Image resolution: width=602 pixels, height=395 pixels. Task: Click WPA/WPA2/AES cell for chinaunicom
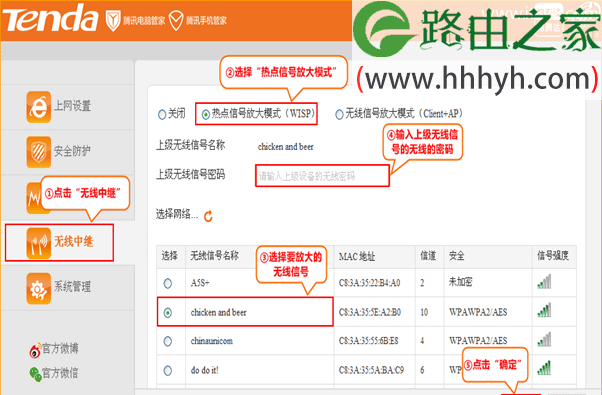coord(478,340)
